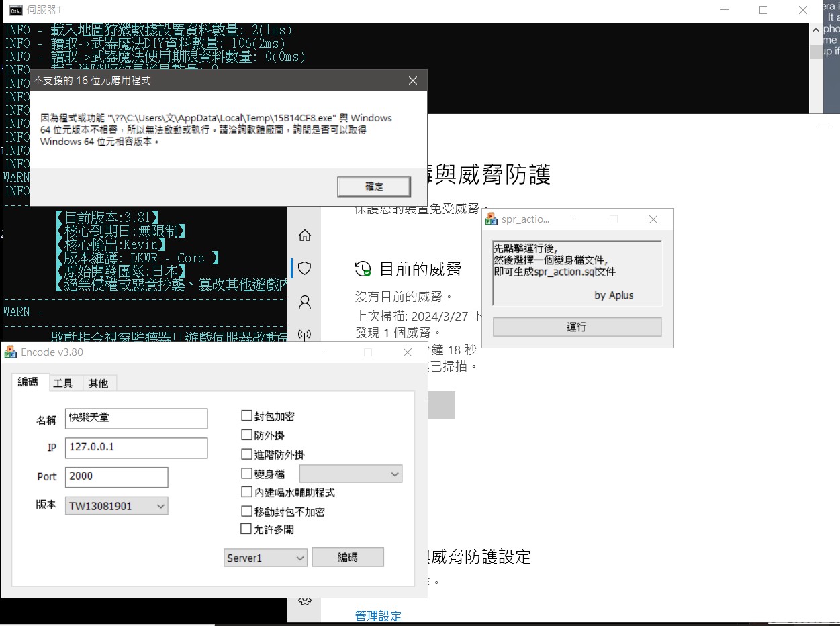Click the 名稱 field containing 快樂天堂

click(x=136, y=418)
